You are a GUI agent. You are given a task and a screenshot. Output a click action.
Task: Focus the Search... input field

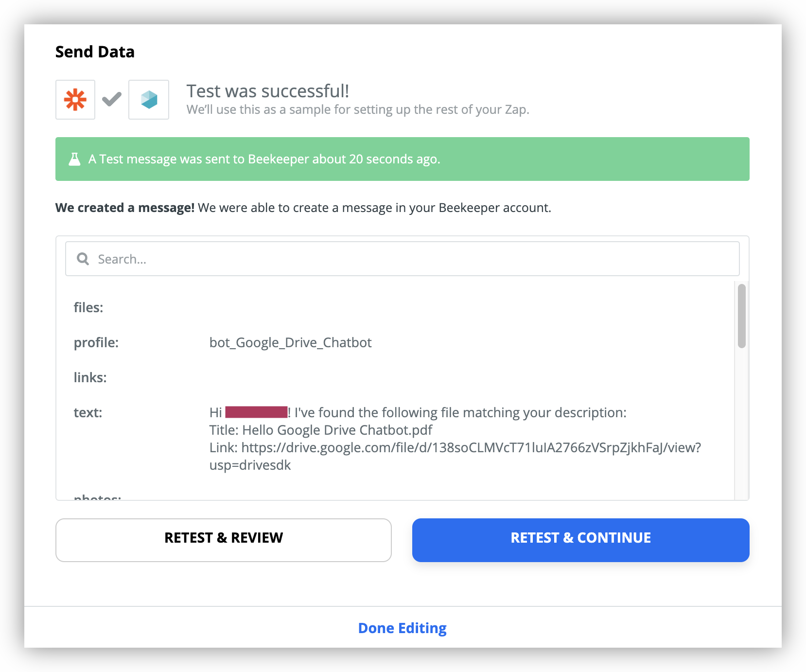(x=403, y=259)
